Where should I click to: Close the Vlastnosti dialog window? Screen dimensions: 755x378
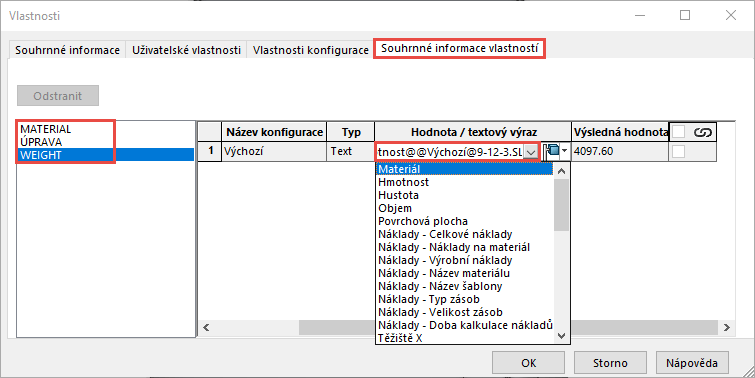731,15
